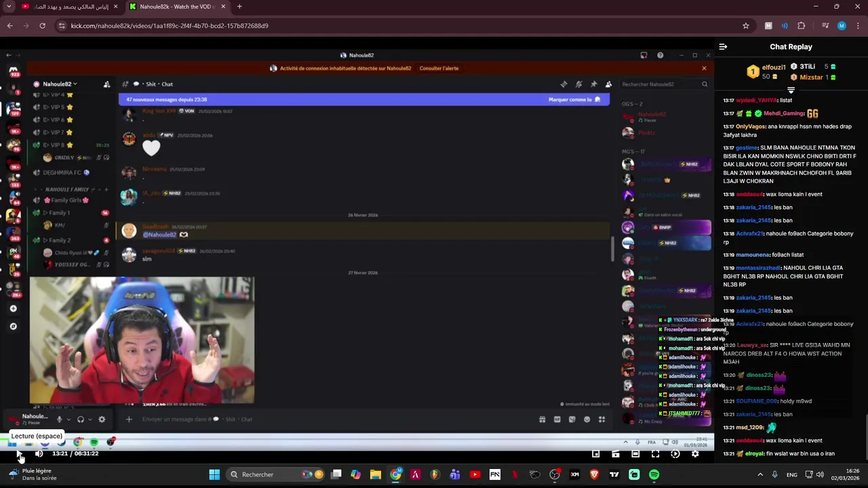The image size is (868, 488).
Task: Go back to the previous page
Action: pos(9,26)
